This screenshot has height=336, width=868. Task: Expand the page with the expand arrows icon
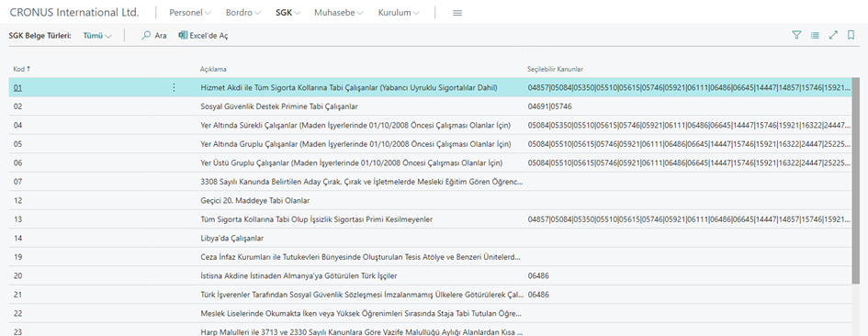(833, 36)
